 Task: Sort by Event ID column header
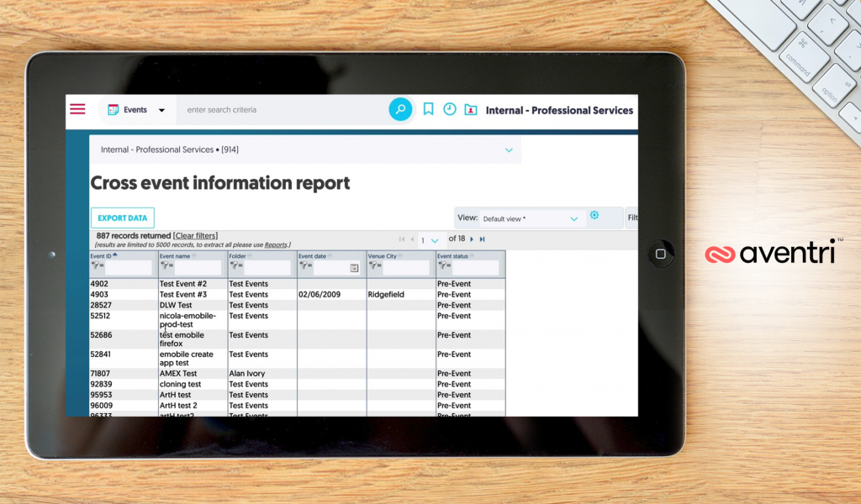pyautogui.click(x=99, y=255)
